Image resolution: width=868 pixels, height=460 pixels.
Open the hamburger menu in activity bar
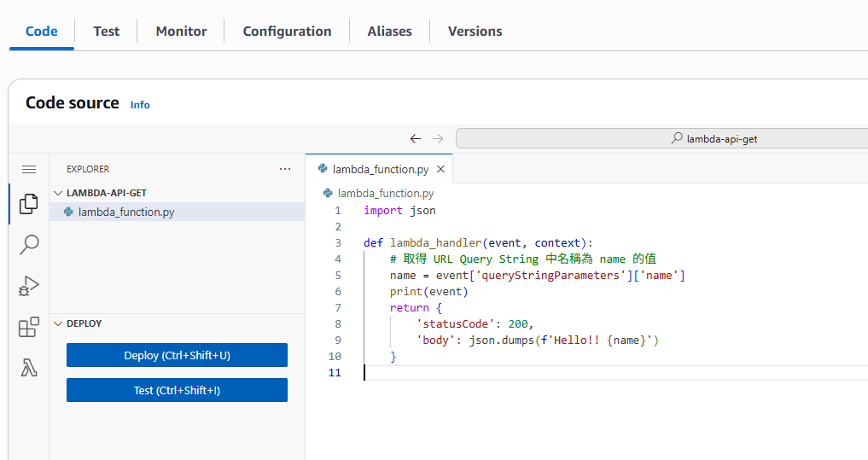tap(29, 169)
